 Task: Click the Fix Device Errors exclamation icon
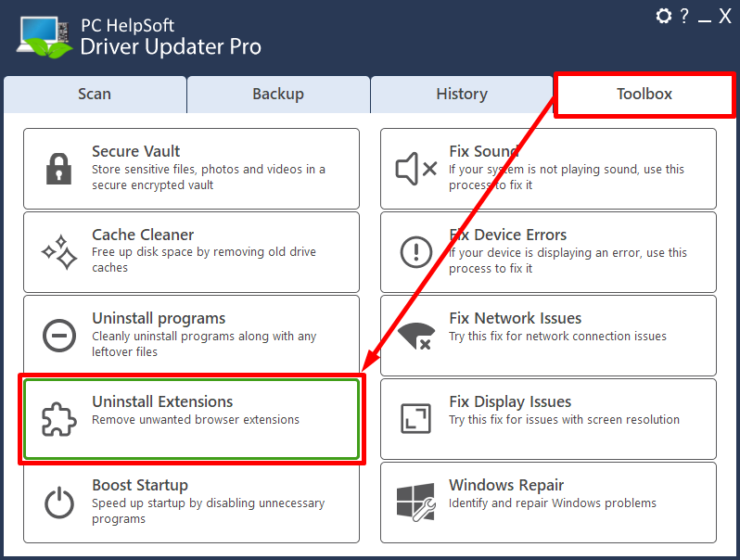coord(415,252)
